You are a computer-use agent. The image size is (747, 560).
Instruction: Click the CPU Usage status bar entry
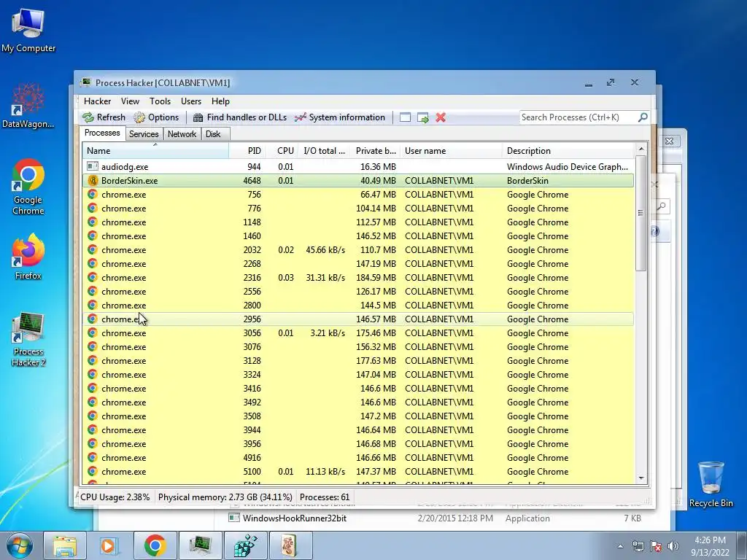pos(115,497)
